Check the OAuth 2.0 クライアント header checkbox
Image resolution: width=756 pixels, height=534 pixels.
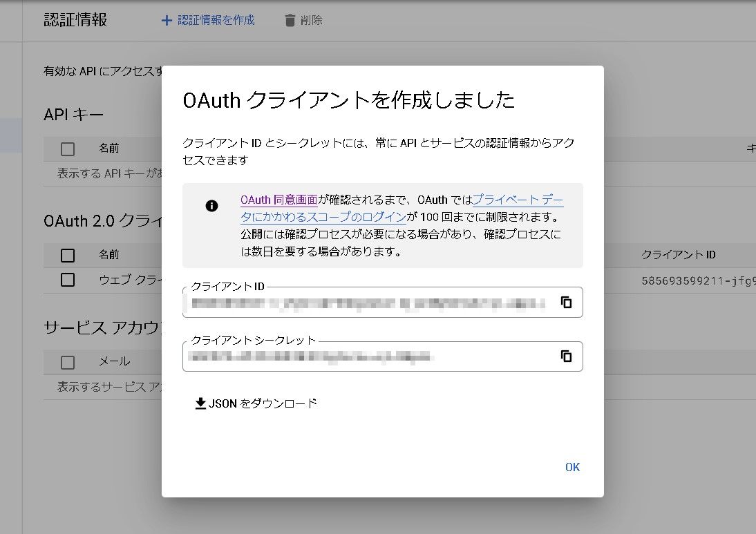point(67,255)
